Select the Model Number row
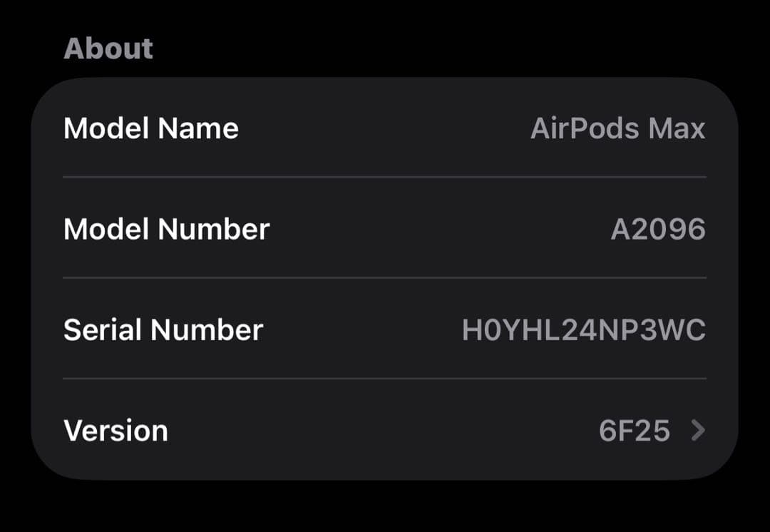 (385, 229)
